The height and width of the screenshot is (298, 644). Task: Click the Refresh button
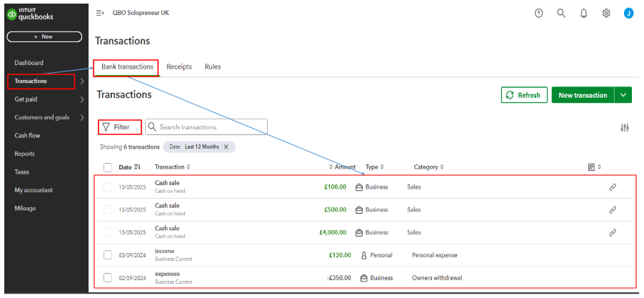[524, 95]
